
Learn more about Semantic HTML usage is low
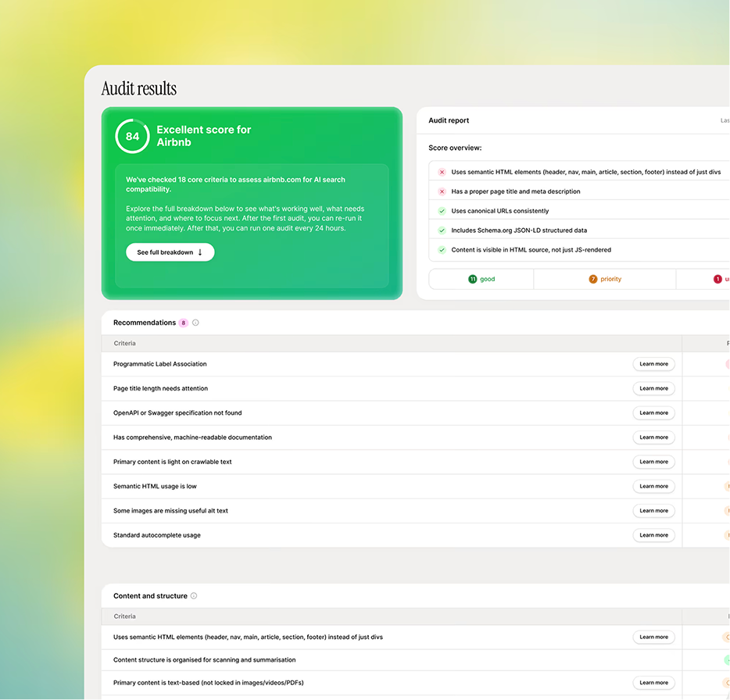[653, 486]
